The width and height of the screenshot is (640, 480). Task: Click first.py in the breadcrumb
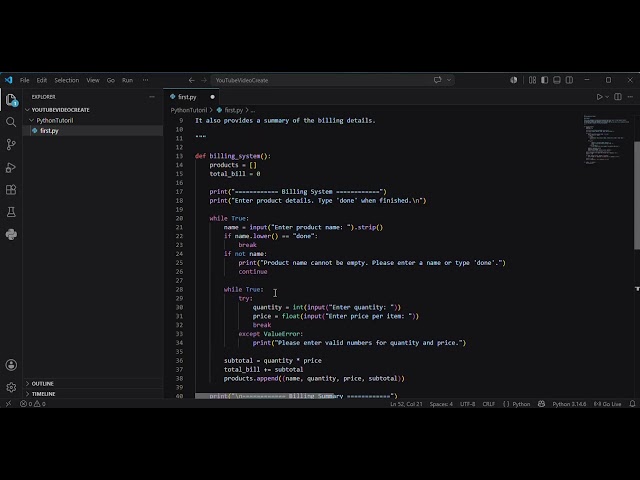[233, 110]
